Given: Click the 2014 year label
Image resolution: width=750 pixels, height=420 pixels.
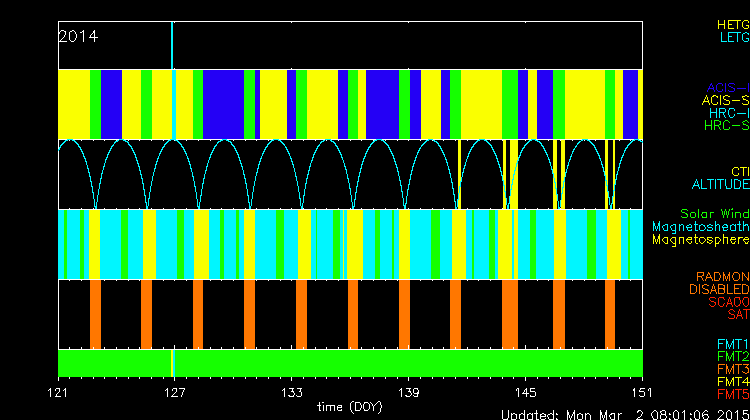Looking at the screenshot, I should coord(78,36).
